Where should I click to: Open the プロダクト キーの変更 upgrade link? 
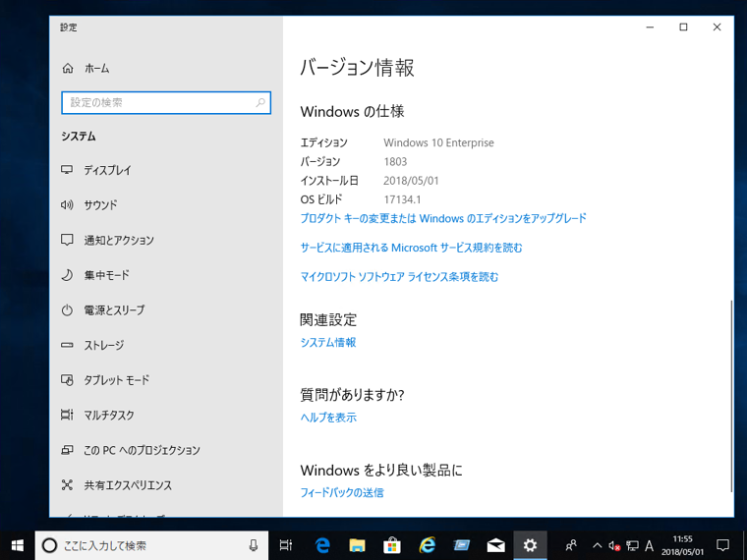pyautogui.click(x=443, y=218)
